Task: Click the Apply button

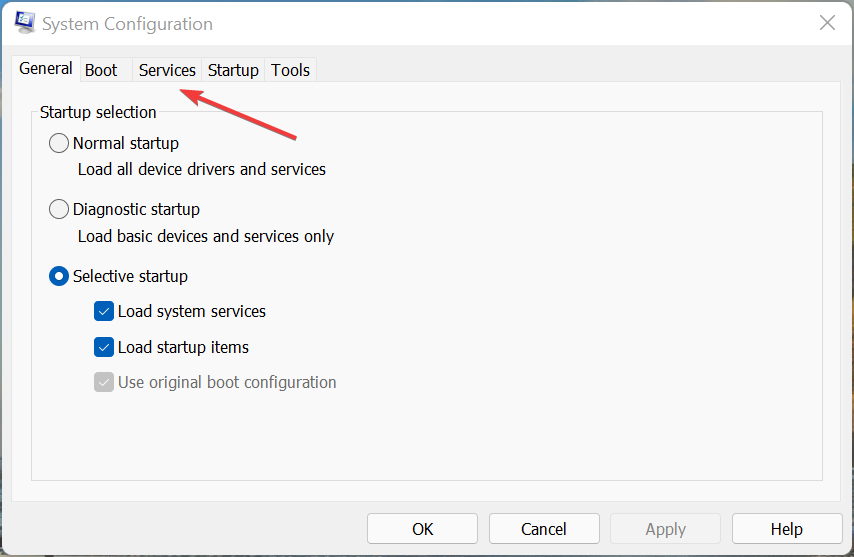Action: [x=665, y=529]
